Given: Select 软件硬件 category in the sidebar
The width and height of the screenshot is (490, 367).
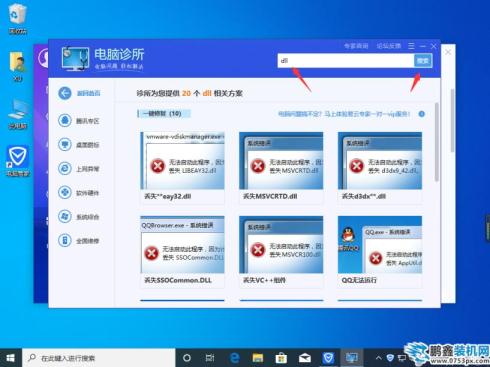Looking at the screenshot, I should (79, 193).
